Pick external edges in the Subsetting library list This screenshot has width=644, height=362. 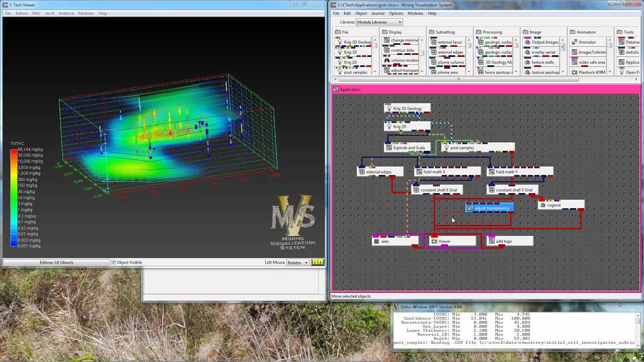point(447,52)
